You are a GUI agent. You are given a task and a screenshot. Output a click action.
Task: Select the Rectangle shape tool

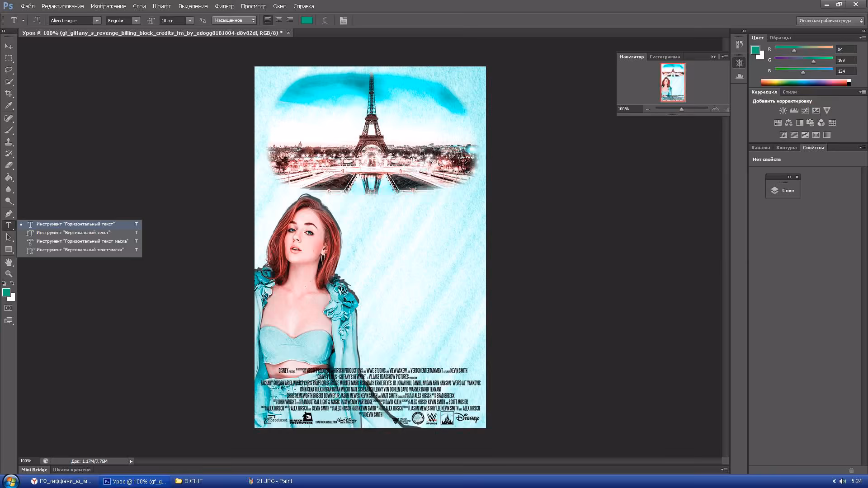[x=9, y=249]
